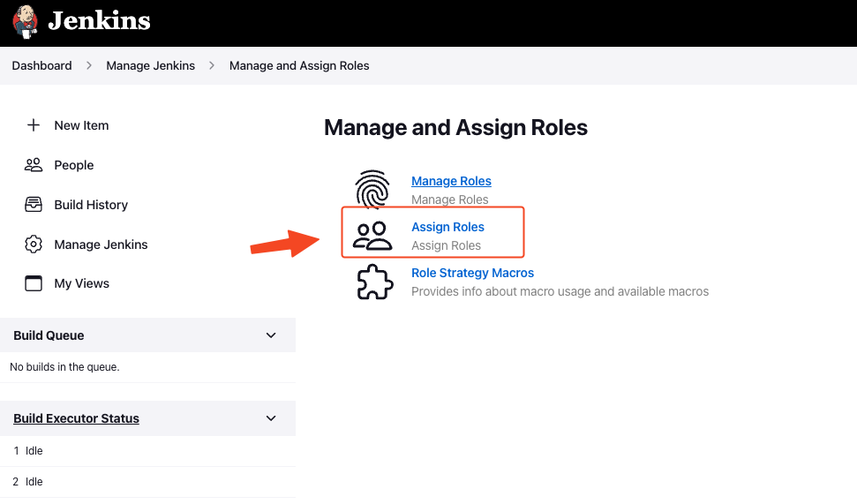Click the Build History tray icon
This screenshot has width=857, height=504.
34,205
